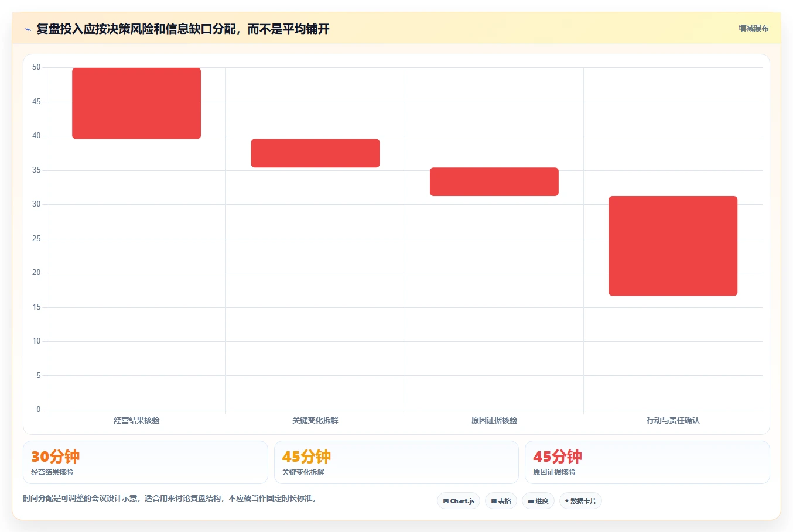Click the 经营结果核验 x-axis label
The height and width of the screenshot is (532, 793).
coord(136,420)
